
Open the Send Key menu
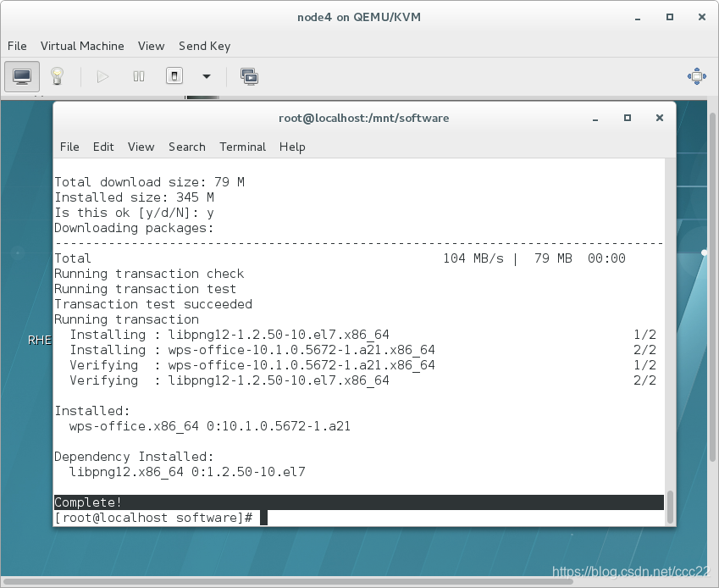click(204, 46)
